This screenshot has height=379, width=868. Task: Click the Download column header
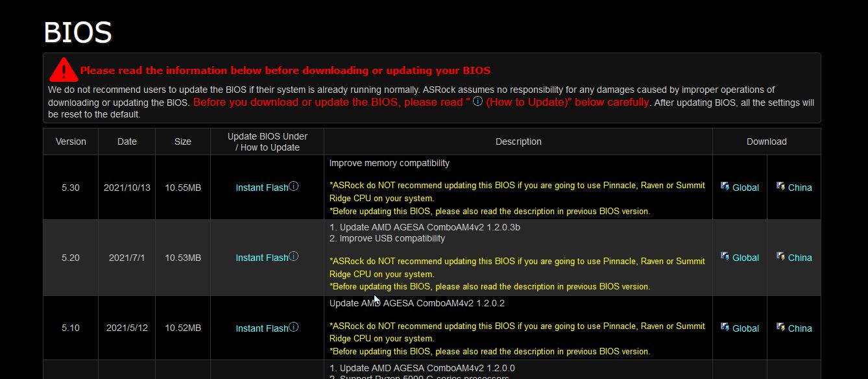click(767, 141)
